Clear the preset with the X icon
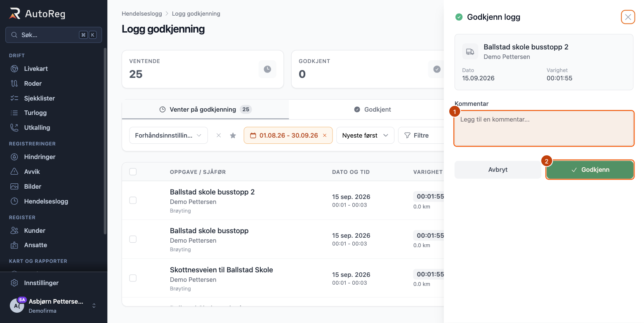 tap(219, 135)
